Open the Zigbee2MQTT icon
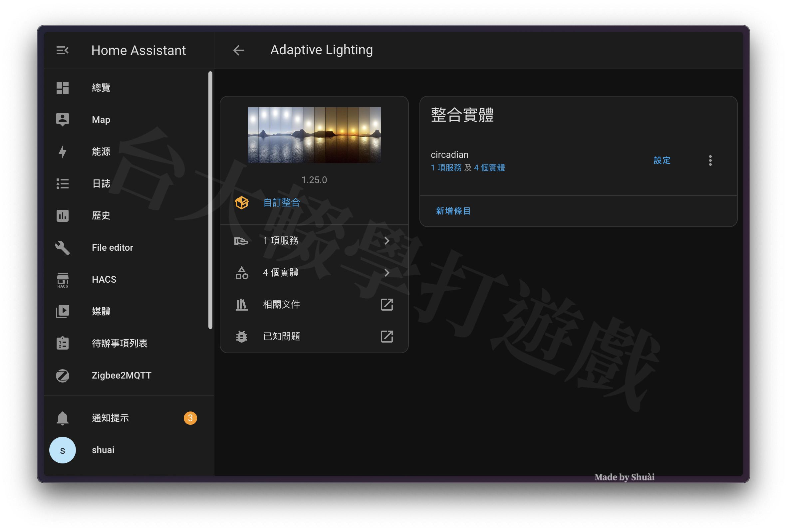The image size is (787, 532). pos(62,376)
